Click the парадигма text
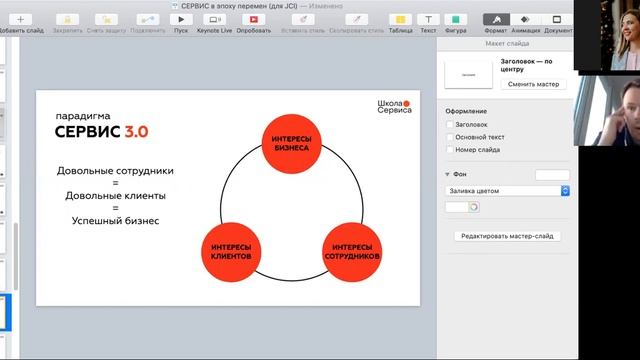The image size is (640, 360). pos(83,116)
